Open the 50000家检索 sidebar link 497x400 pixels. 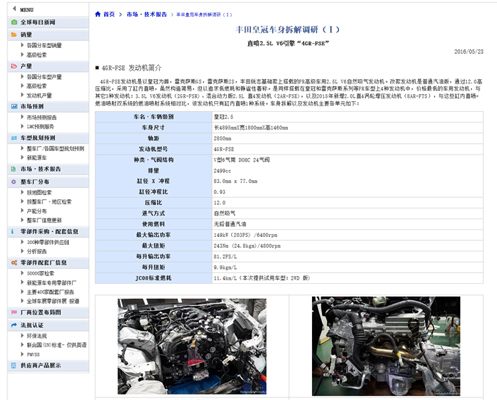point(40,274)
